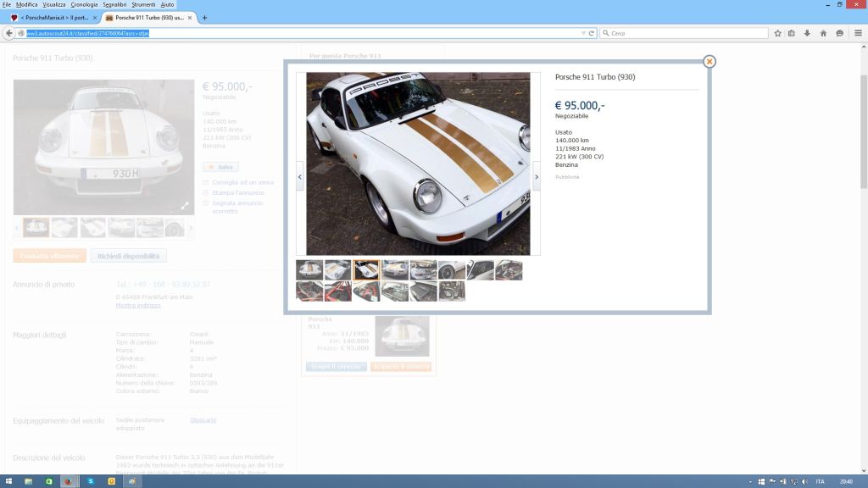
Task: Reload the page via the refresh icon
Action: click(591, 33)
